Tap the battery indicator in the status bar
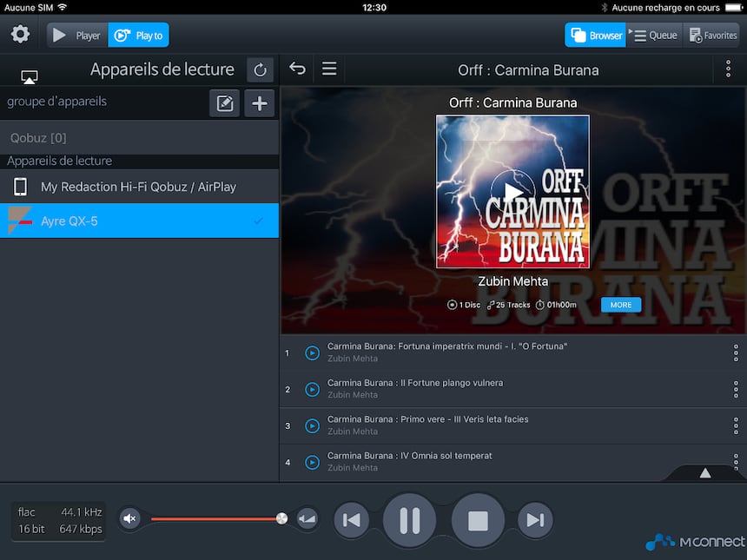The image size is (747, 560). point(733,7)
